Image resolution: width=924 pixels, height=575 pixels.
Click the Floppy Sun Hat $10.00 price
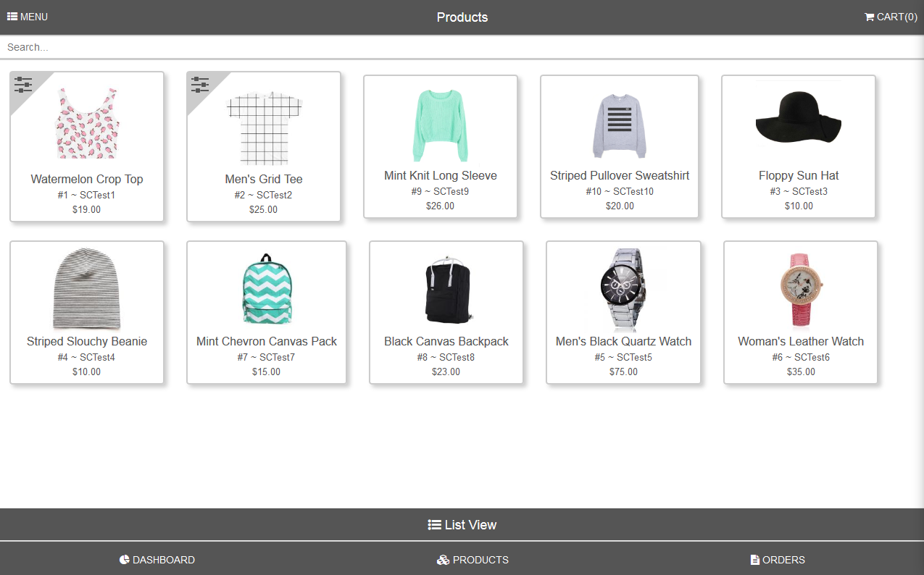click(799, 206)
